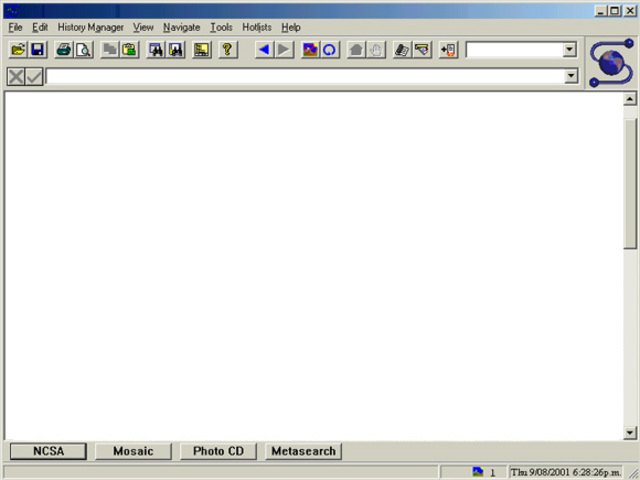Click the small image icon in the status bar
Screen dimensions: 640x480
click(478, 471)
